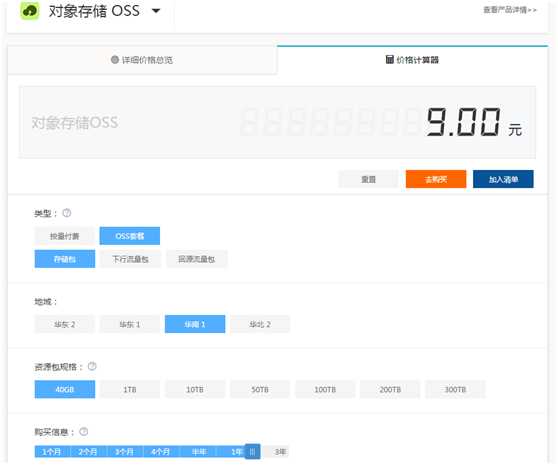This screenshot has height=465, width=558.
Task: Click the help icon next to 类型
Action: click(x=67, y=213)
